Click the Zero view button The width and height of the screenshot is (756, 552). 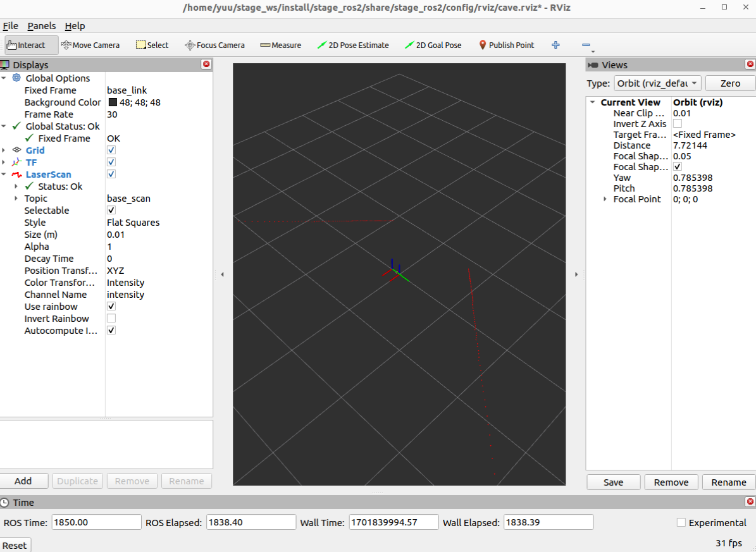(x=730, y=83)
